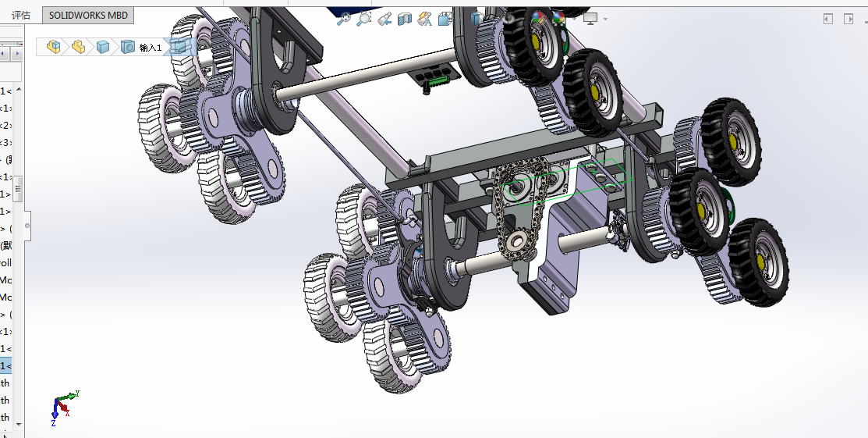Click Zoom to Fit icon
Image resolution: width=868 pixels, height=438 pixels.
pos(344,19)
